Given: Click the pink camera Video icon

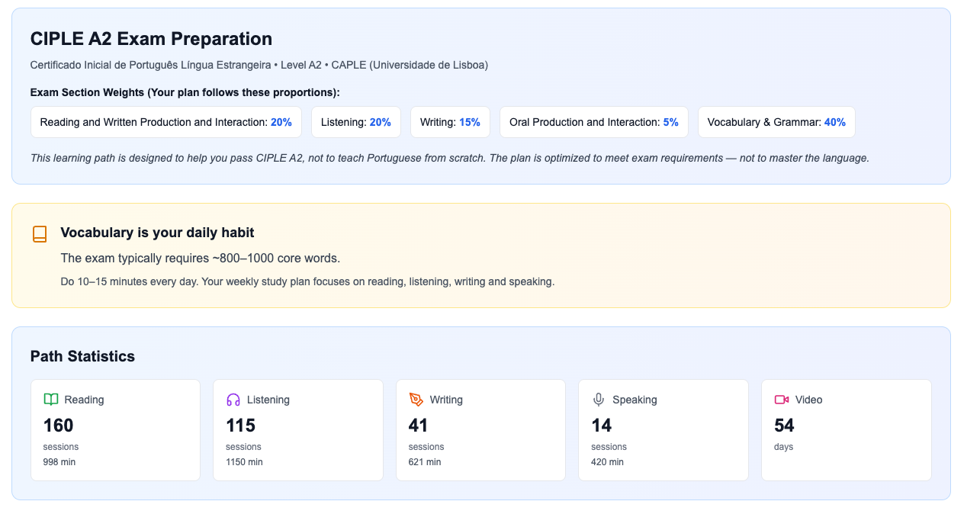Looking at the screenshot, I should pyautogui.click(x=781, y=400).
